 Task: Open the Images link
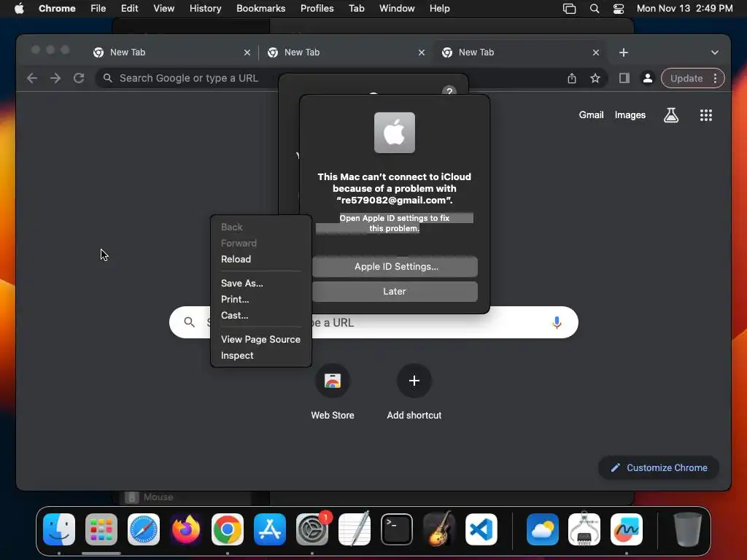point(630,114)
